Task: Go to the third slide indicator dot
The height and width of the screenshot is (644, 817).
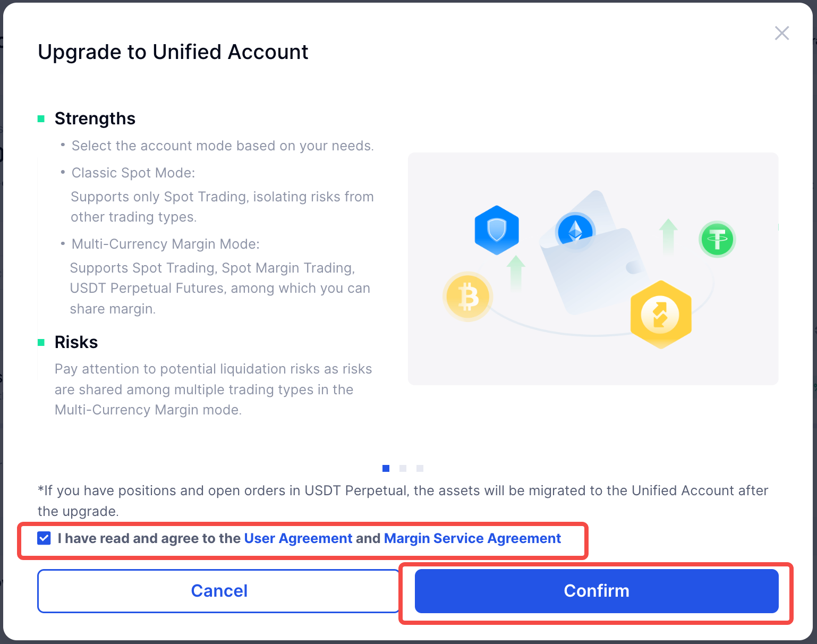Action: (420, 468)
